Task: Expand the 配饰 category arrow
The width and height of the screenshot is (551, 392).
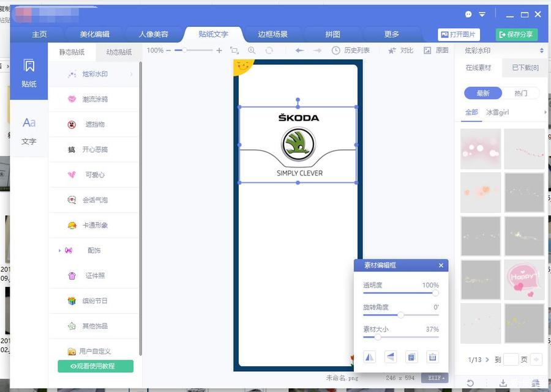Action: tap(59, 251)
